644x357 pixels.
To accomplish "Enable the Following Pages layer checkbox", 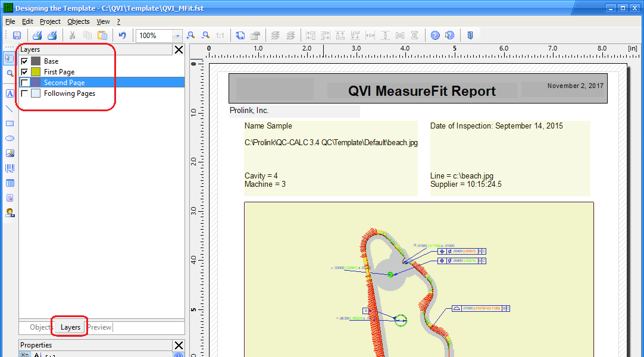I will click(x=24, y=93).
